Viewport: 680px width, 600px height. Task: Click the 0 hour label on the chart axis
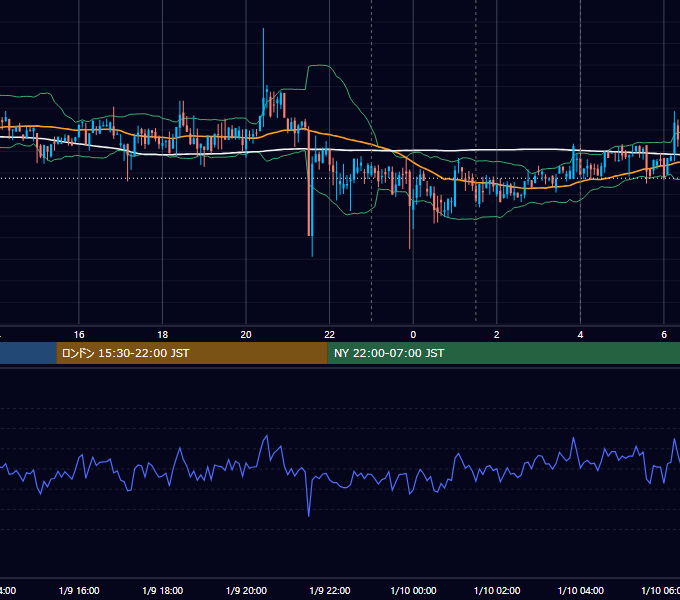(x=413, y=335)
